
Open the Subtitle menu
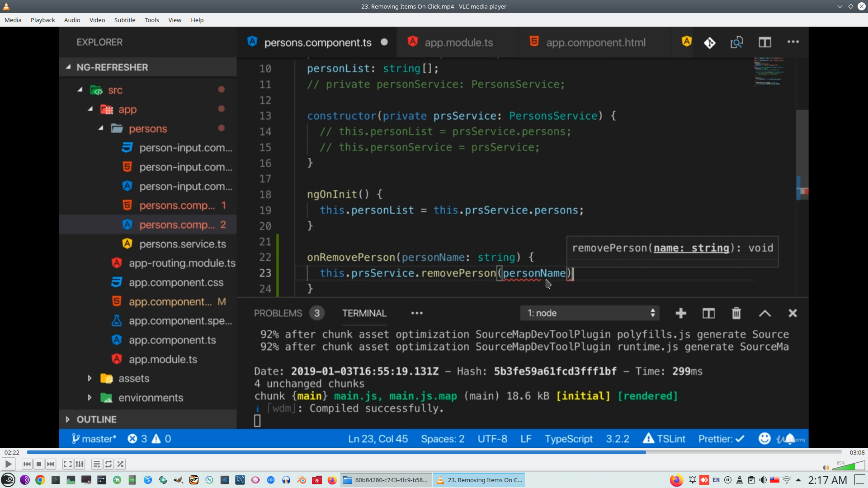click(x=124, y=20)
